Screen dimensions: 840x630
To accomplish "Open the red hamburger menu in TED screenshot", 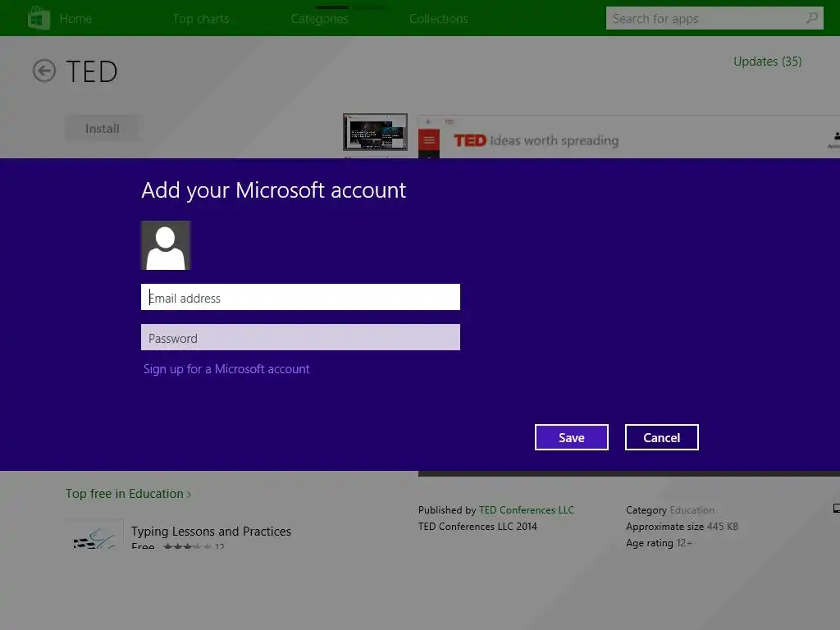I will click(428, 140).
